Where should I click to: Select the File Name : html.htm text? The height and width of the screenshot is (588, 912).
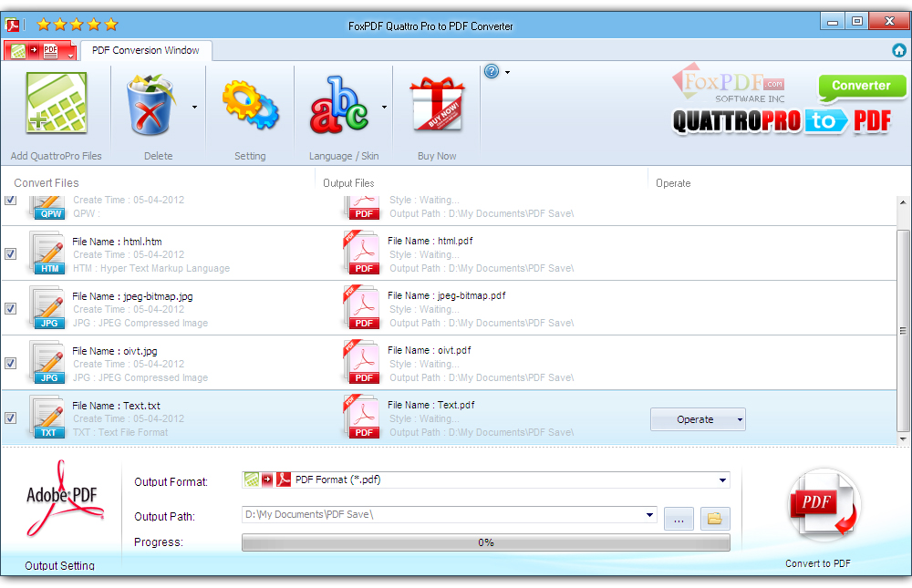click(x=117, y=242)
